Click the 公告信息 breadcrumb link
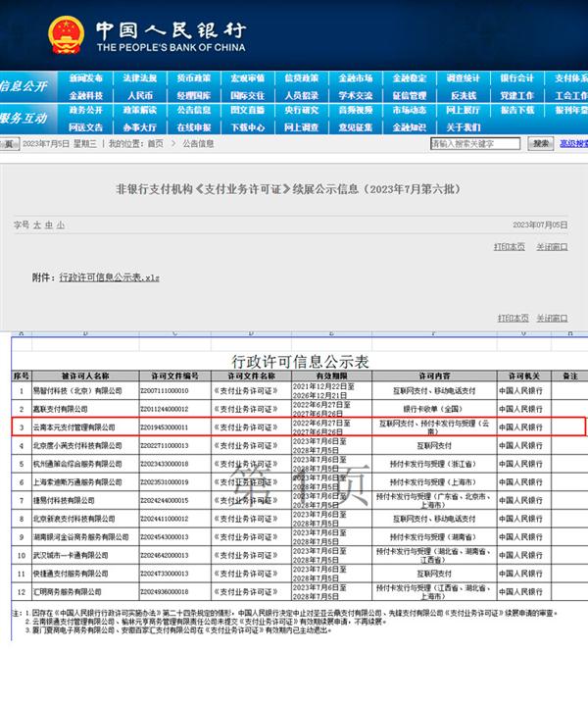Image resolution: width=588 pixels, height=702 pixels. (x=198, y=144)
